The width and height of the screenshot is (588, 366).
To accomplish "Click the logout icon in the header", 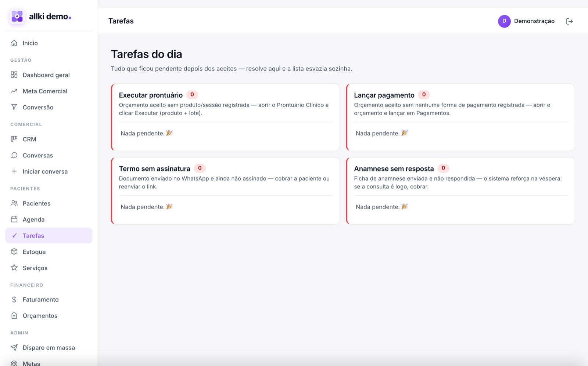I will pos(570,21).
